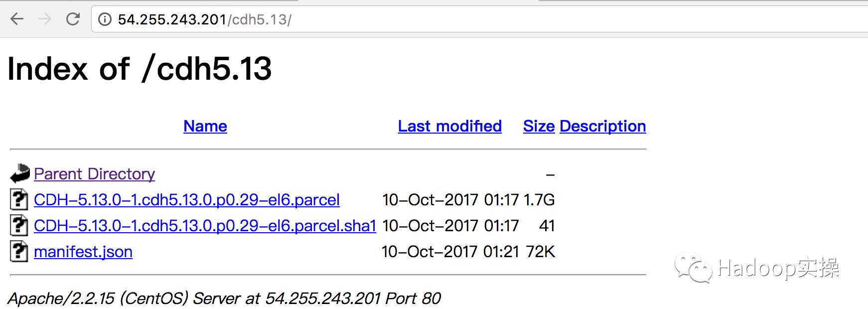Sort the listing by Last modified
Image resolution: width=868 pixels, height=309 pixels.
click(x=449, y=126)
